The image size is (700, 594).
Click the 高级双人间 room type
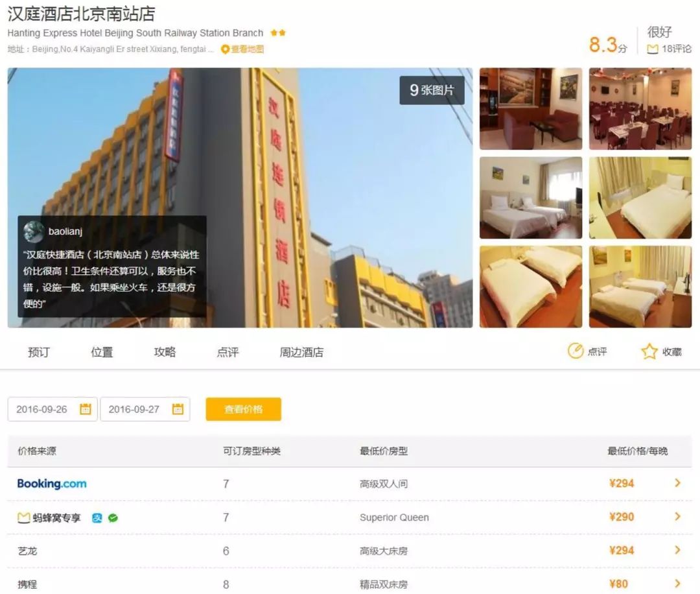click(384, 484)
